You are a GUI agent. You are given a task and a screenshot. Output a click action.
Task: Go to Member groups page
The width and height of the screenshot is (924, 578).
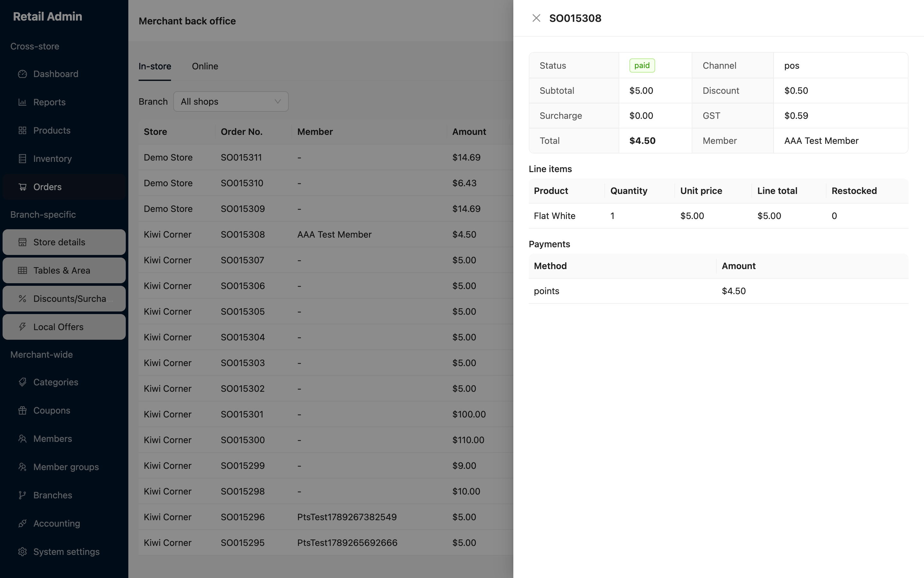(x=64, y=467)
